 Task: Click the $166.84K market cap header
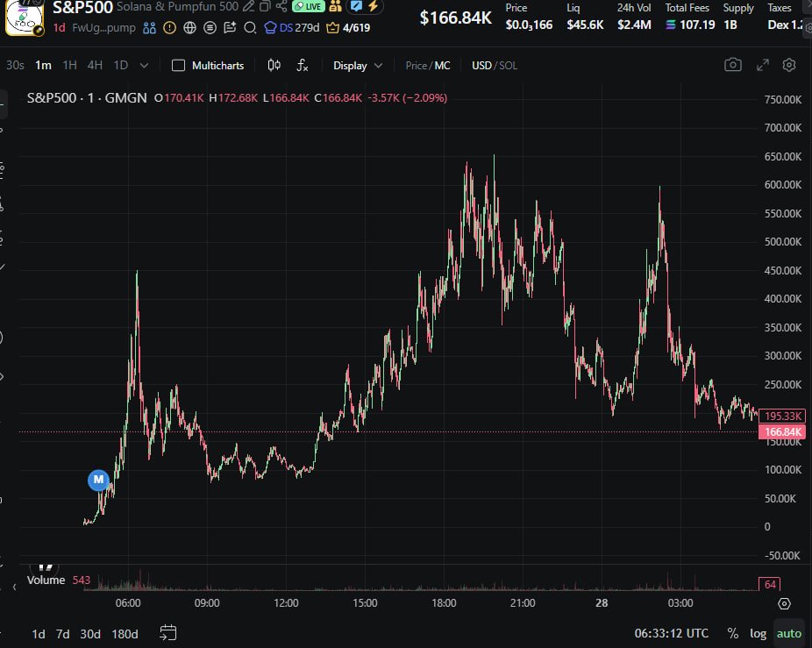455,18
